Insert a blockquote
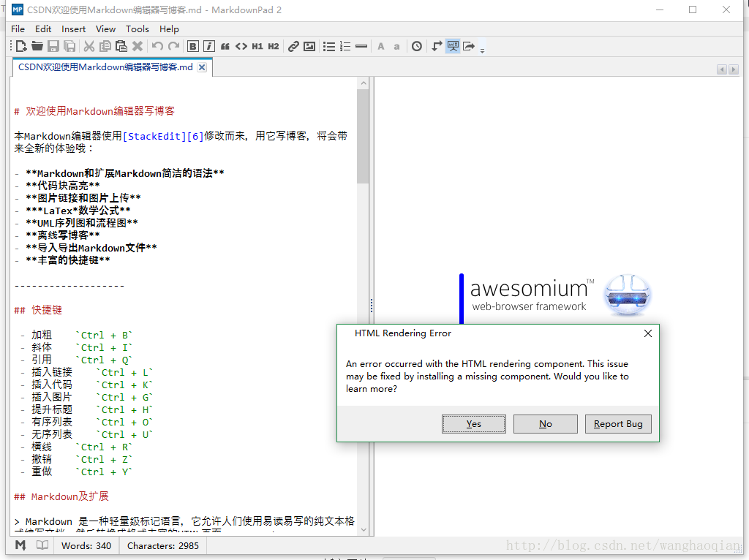 (225, 46)
